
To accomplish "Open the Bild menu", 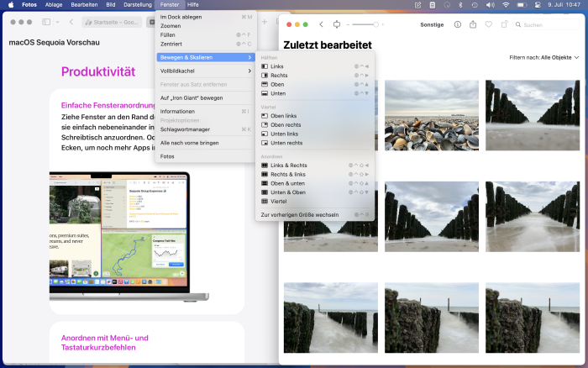I will [111, 4].
